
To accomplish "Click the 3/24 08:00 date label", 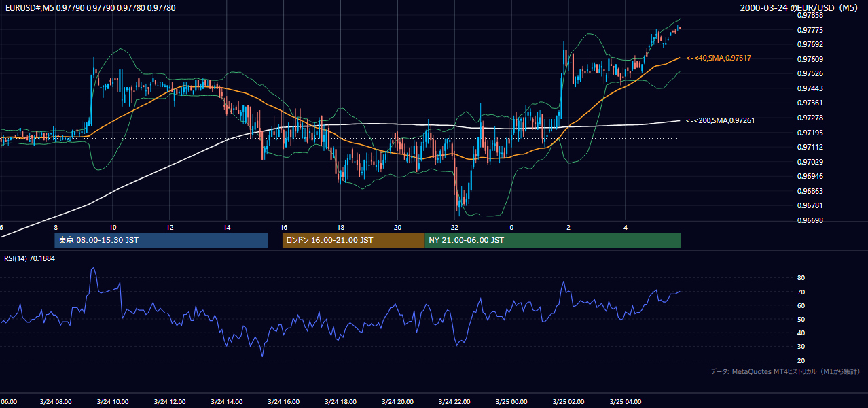I will [x=56, y=402].
